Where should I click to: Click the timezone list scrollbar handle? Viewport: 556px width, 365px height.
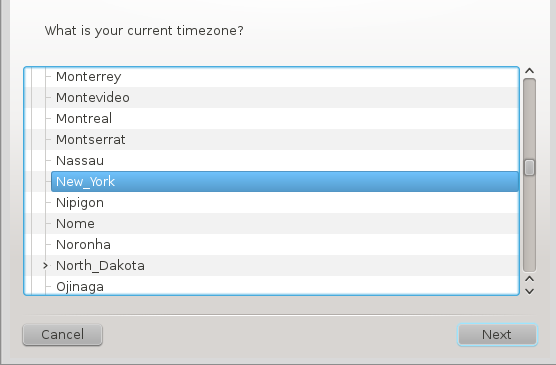[x=529, y=167]
